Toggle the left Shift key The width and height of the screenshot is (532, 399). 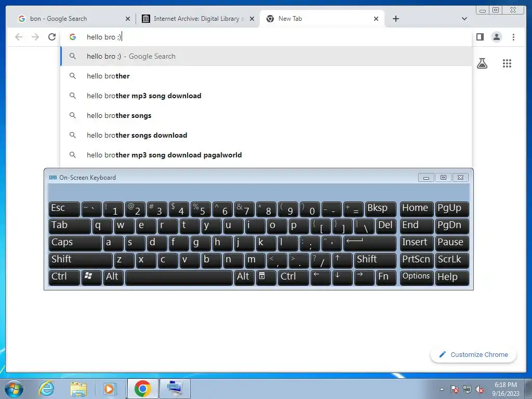pyautogui.click(x=81, y=260)
